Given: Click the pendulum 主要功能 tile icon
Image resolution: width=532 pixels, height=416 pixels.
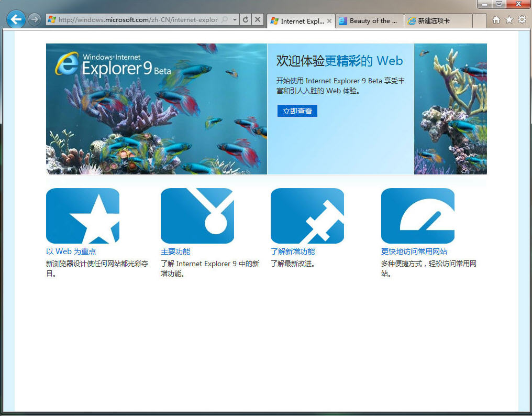Looking at the screenshot, I should pyautogui.click(x=197, y=216).
